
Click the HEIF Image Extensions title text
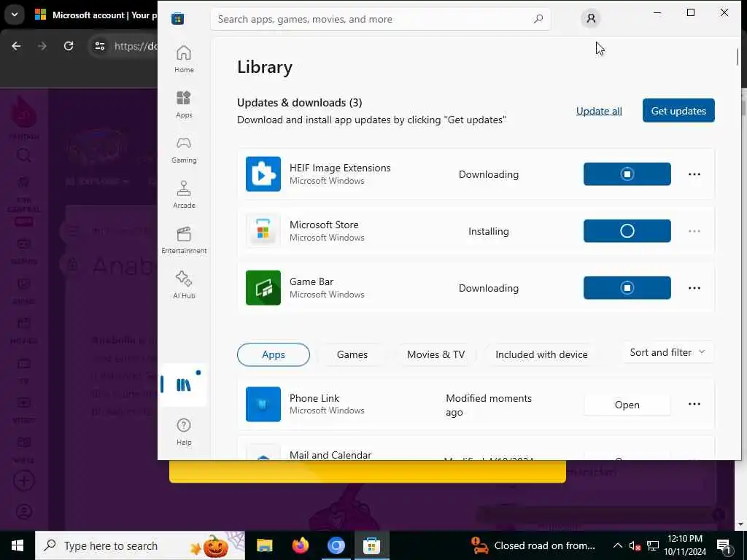click(340, 168)
